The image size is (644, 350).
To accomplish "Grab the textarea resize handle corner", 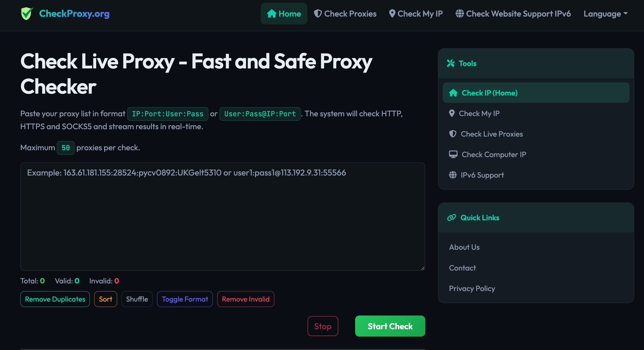I will point(422,268).
